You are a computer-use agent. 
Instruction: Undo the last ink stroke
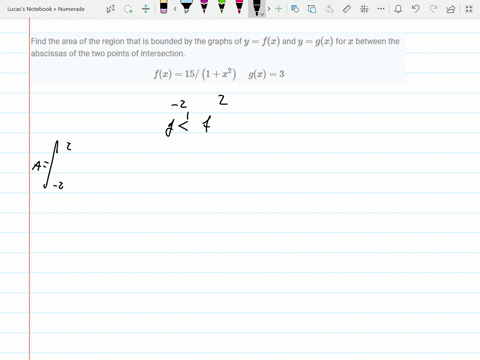click(415, 9)
